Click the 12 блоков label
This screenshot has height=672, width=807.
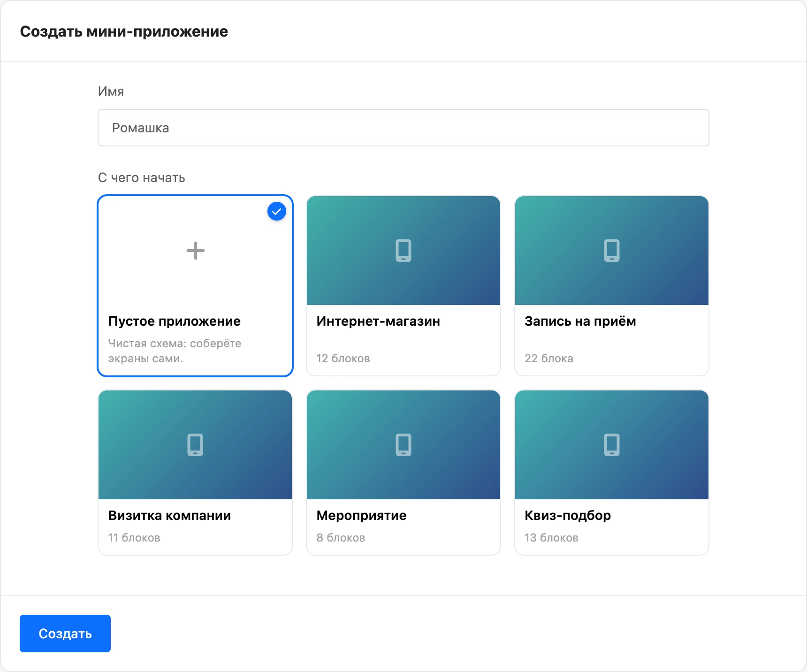[x=343, y=359]
